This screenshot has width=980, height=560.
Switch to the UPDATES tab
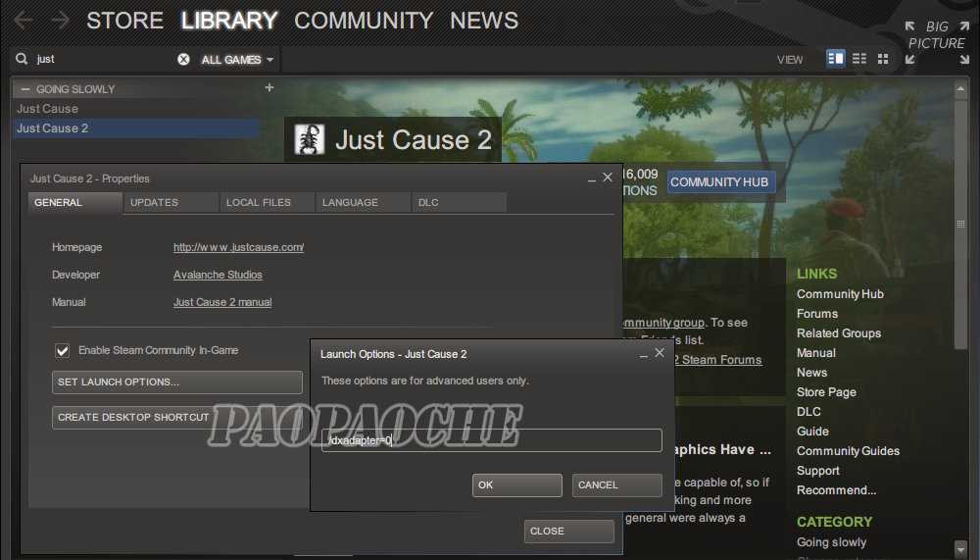pyautogui.click(x=171, y=203)
